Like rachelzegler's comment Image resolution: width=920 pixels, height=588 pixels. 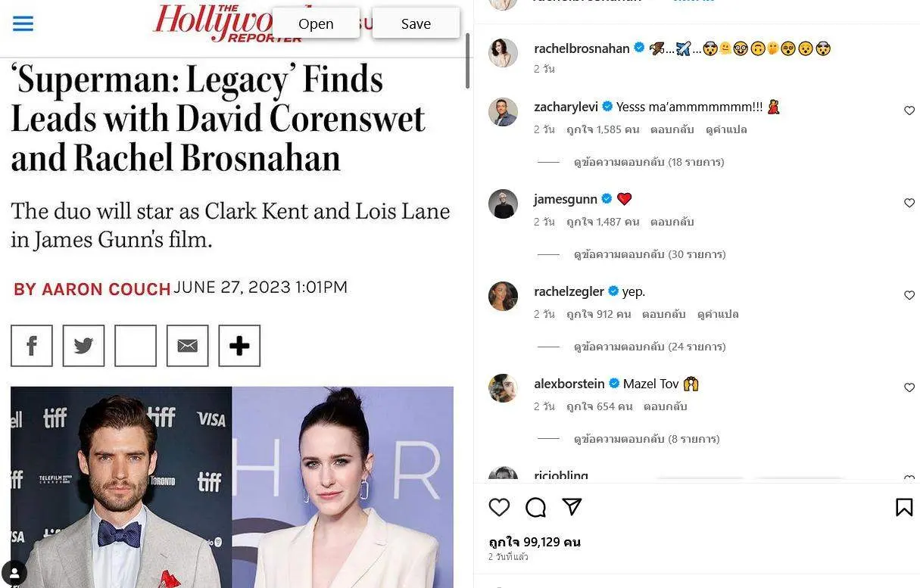coord(909,295)
